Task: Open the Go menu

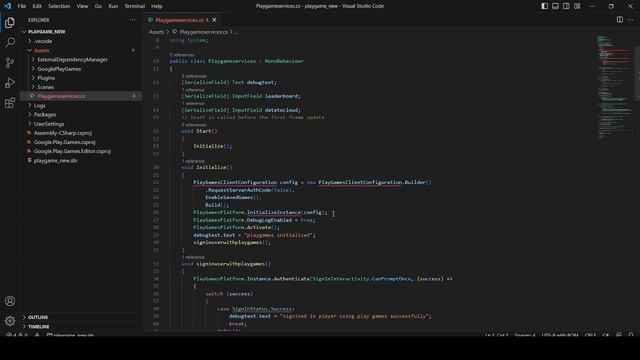Action: 98,6
